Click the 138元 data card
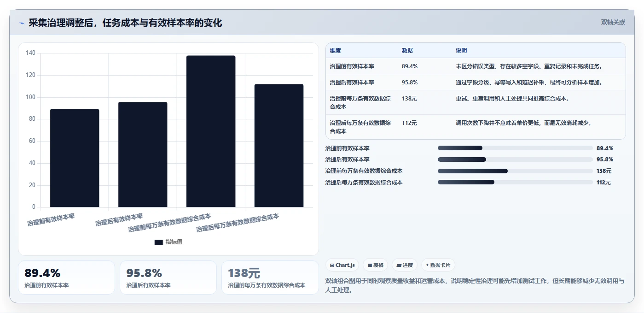The image size is (644, 313). point(270,278)
